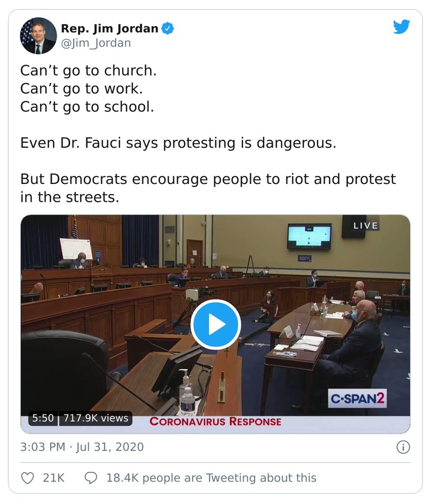The width and height of the screenshot is (432, 504).
Task: Click the reply speech bubble icon
Action: (x=91, y=478)
